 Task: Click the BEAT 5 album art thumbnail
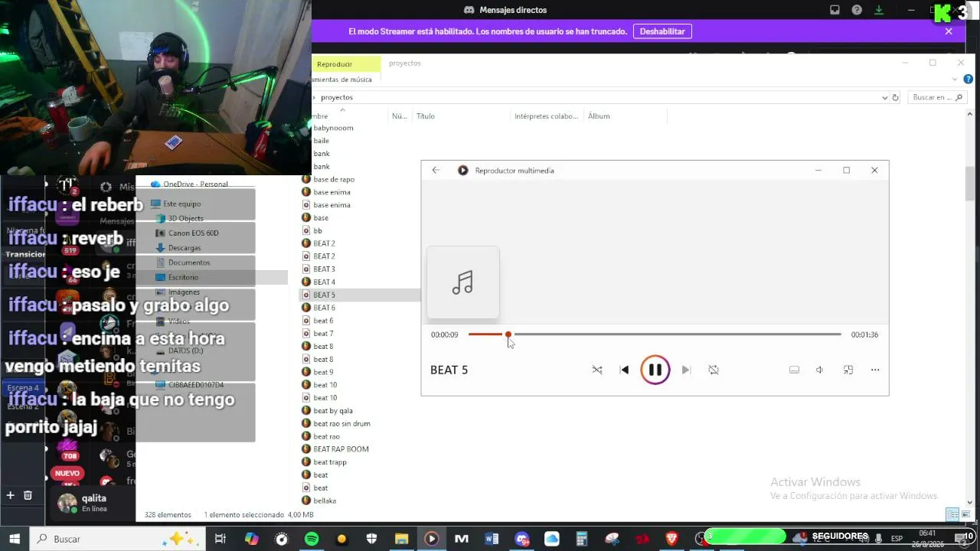462,282
